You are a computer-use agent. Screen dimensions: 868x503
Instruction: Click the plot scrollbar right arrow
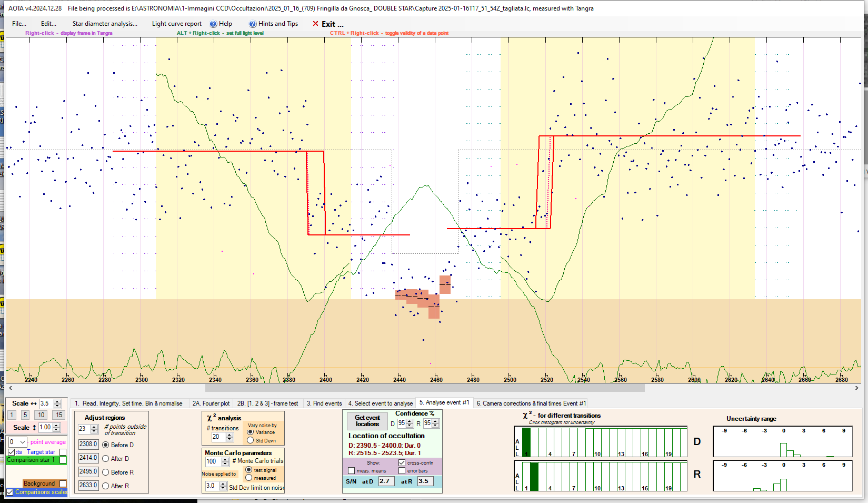(857, 388)
